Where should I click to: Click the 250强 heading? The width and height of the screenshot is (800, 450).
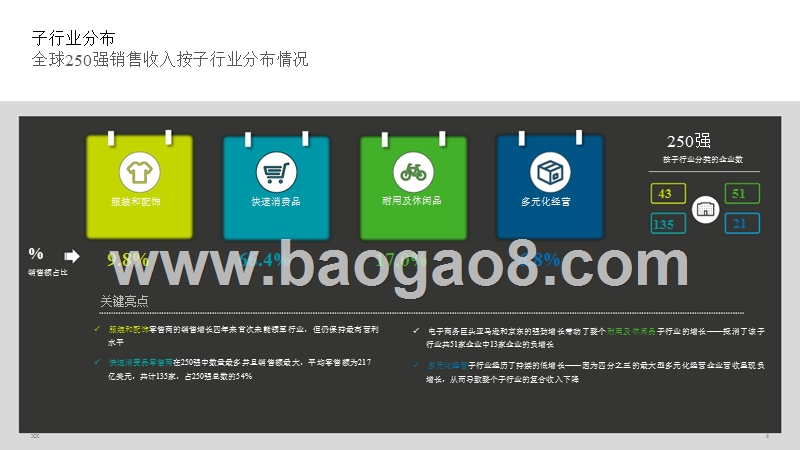pos(688,141)
